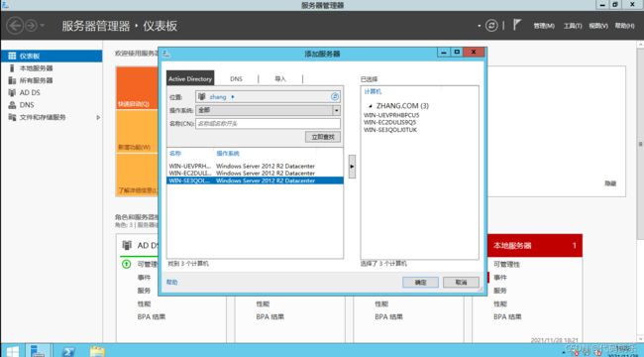The height and width of the screenshot is (357, 644).
Task: Click the add-to-selected arrow button
Action: pos(352,167)
